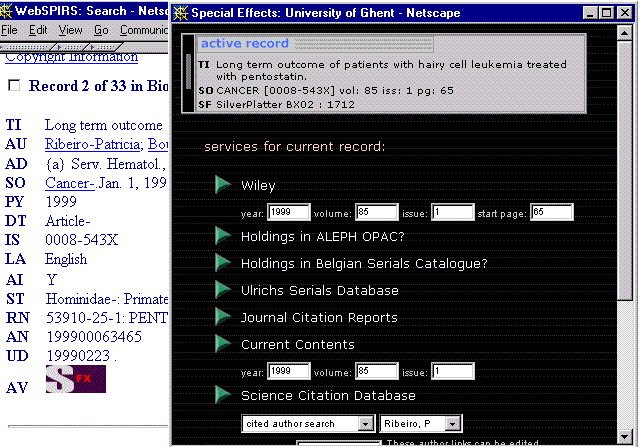Open Science Citation Database link
This screenshot has height=447, width=640.
[x=328, y=396]
